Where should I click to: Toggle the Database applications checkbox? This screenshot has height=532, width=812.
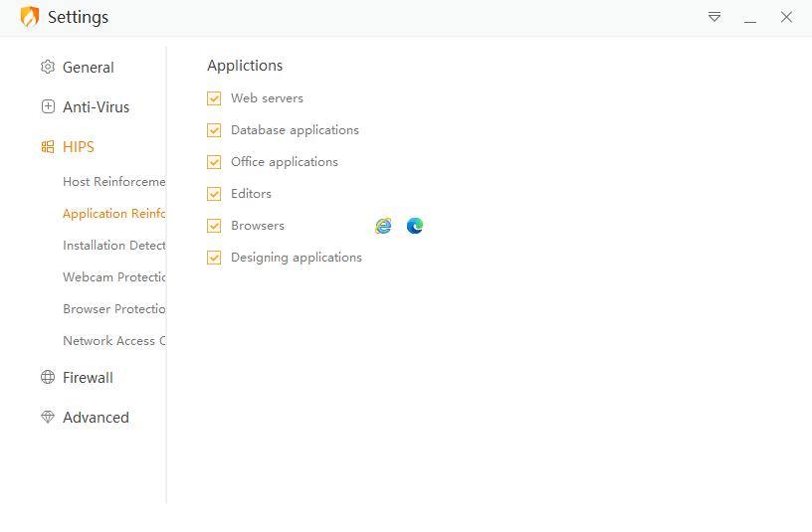214,130
